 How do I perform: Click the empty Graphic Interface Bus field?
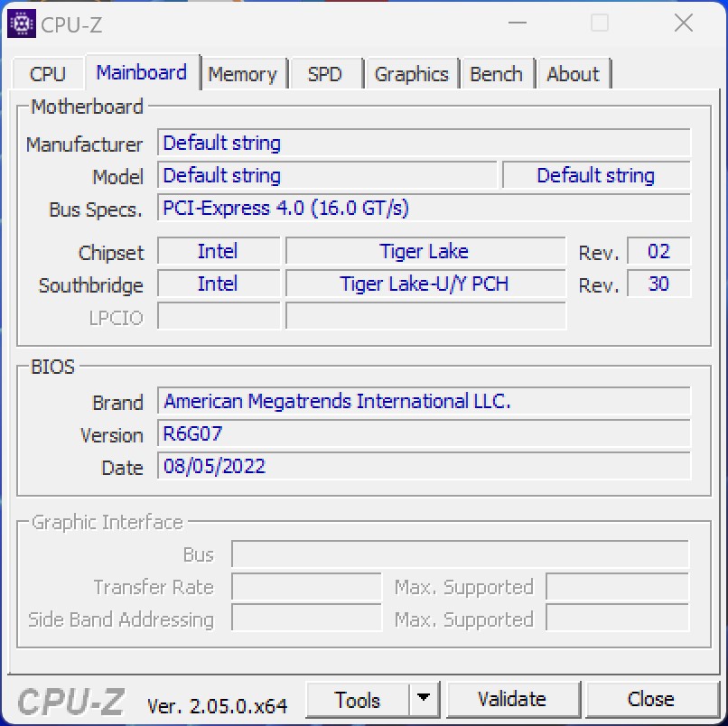(x=460, y=554)
